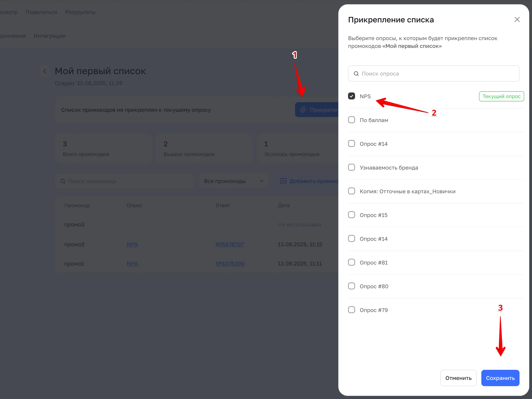Click the "Дата" column header
532x399 pixels.
point(284,205)
